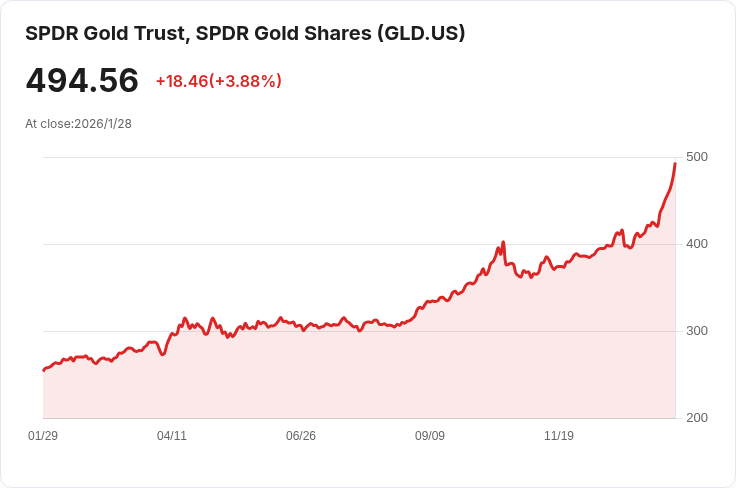Click the price line's April dip near 04/11
Viewport: 736px width, 488px height.
162,354
